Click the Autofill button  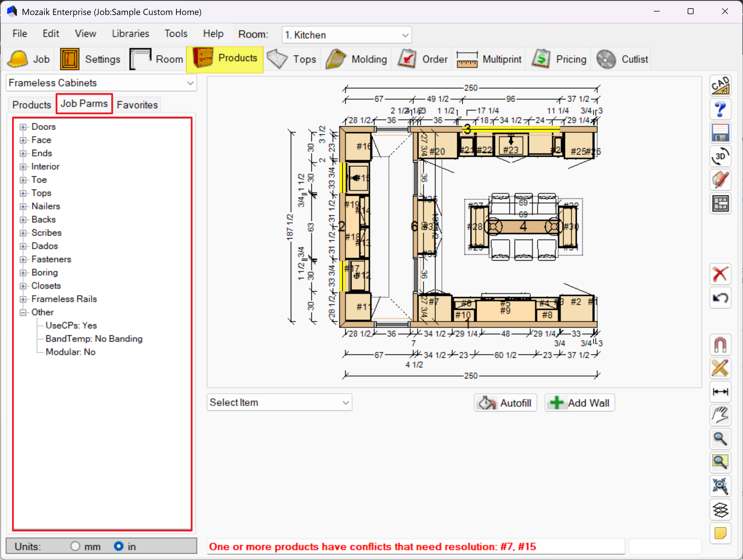click(505, 403)
